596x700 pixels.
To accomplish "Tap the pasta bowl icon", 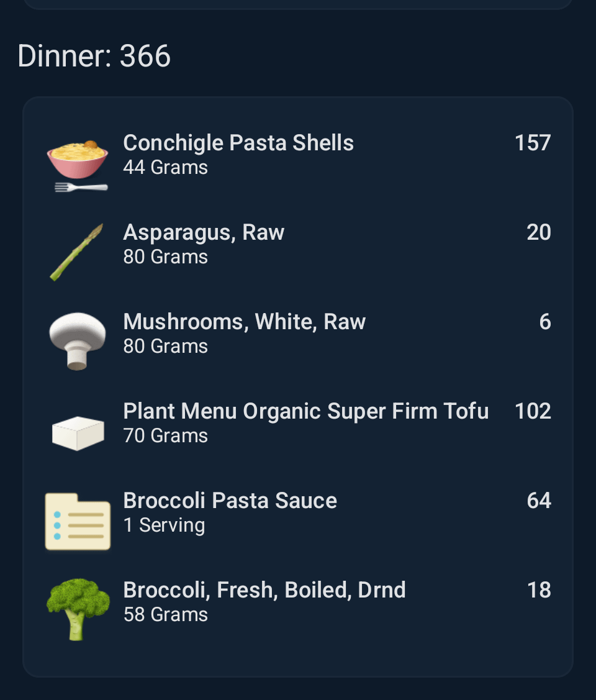I will pyautogui.click(x=78, y=163).
